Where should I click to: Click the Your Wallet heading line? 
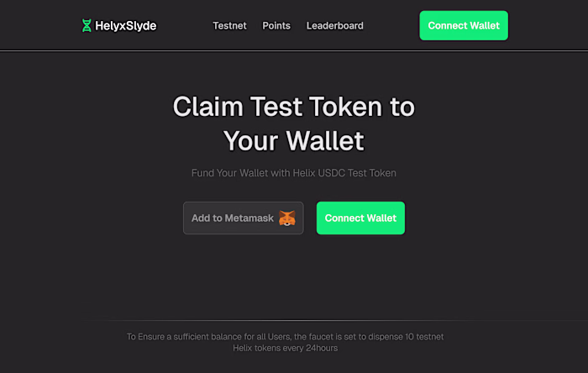click(x=294, y=141)
